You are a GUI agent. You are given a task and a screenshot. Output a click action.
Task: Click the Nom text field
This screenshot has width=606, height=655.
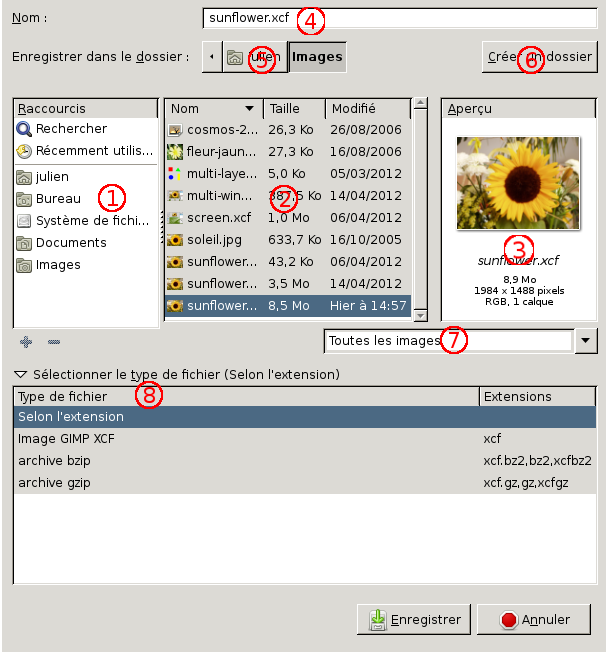398,18
